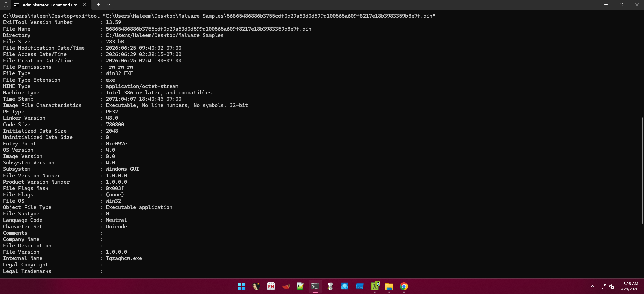This screenshot has width=644, height=294.
Task: Click the File Permissions value -rw-rw-rw-
Action: click(x=121, y=67)
